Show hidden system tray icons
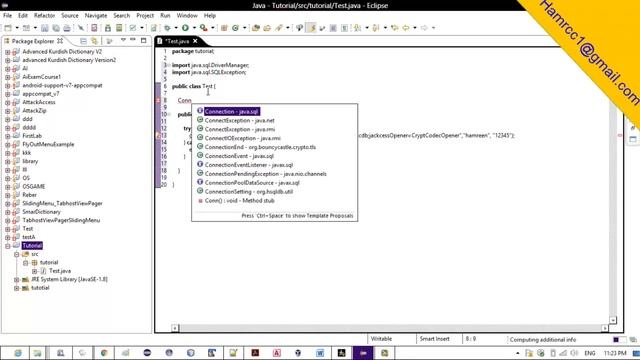The height and width of the screenshot is (360, 640). point(518,353)
